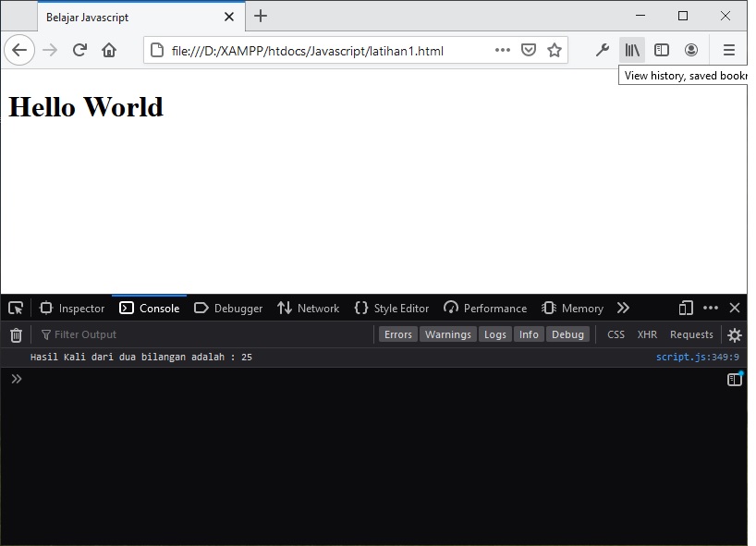The height and width of the screenshot is (546, 756).
Task: Toggle the XHR filter button
Action: [x=647, y=334]
